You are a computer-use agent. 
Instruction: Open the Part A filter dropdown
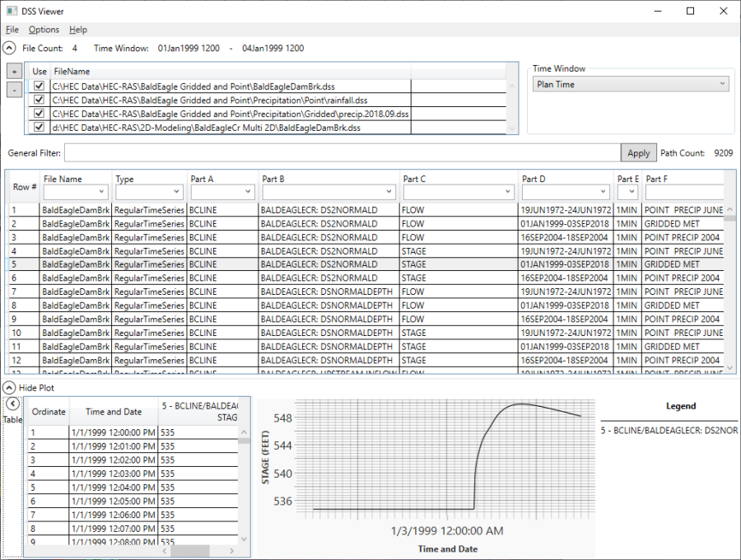(221, 192)
